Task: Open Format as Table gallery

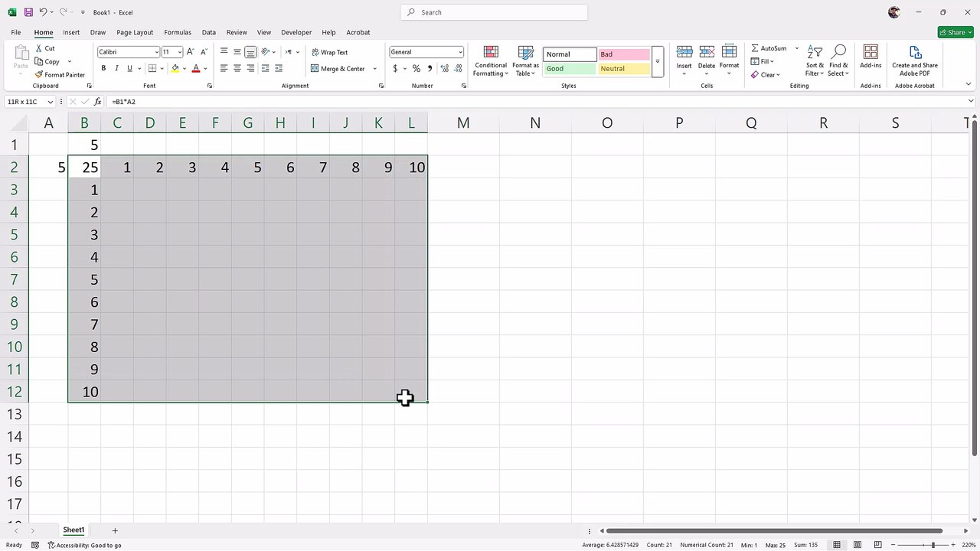Action: (526, 60)
